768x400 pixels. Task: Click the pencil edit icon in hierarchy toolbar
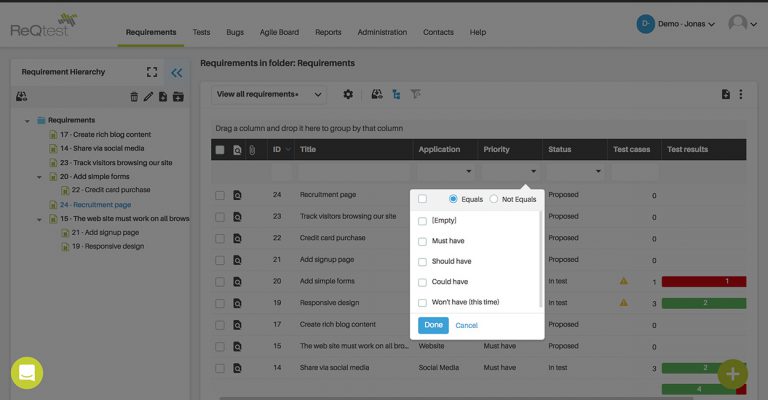148,96
